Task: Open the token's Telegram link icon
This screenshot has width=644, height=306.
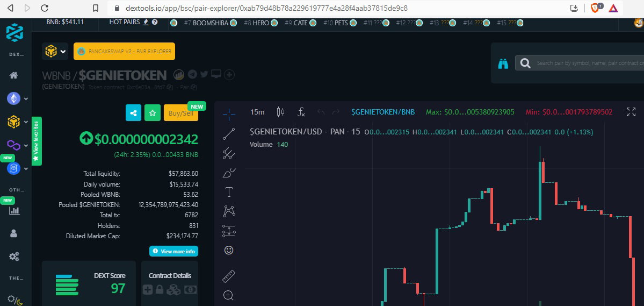Action: pos(192,74)
